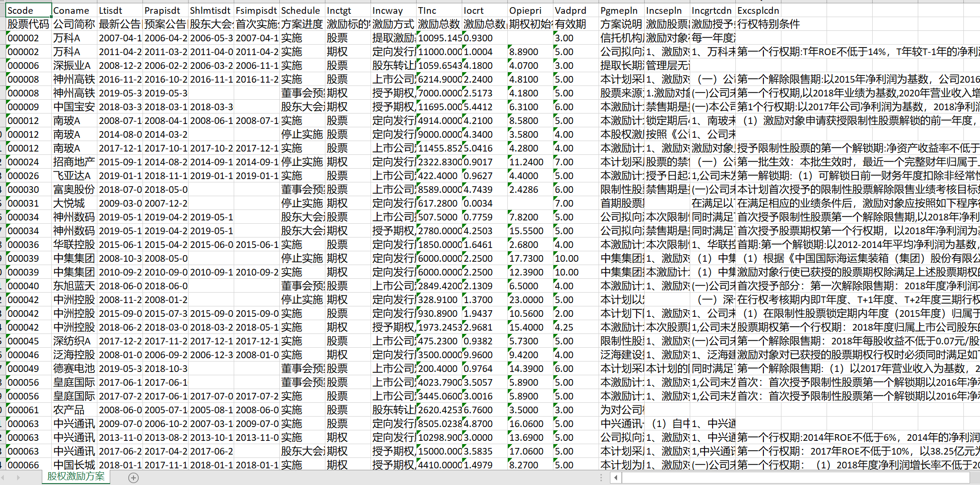Viewport: 980px width, 485px height.
Task: Select the company name cell 招商地产
Action: pos(74,162)
